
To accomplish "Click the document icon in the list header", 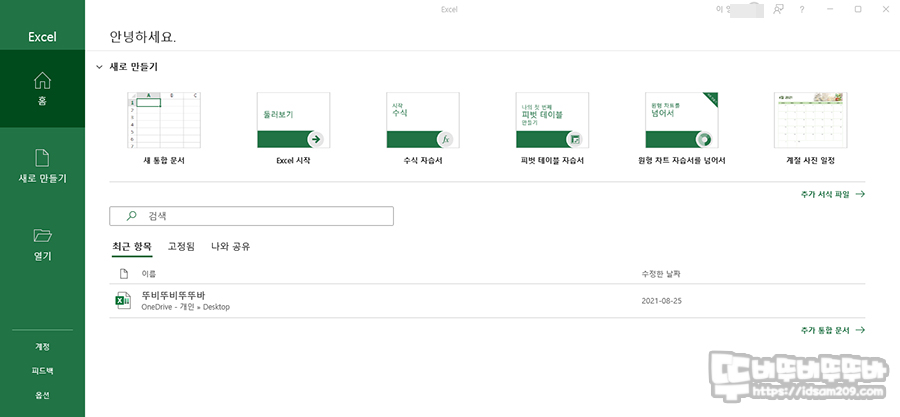I will tap(123, 274).
